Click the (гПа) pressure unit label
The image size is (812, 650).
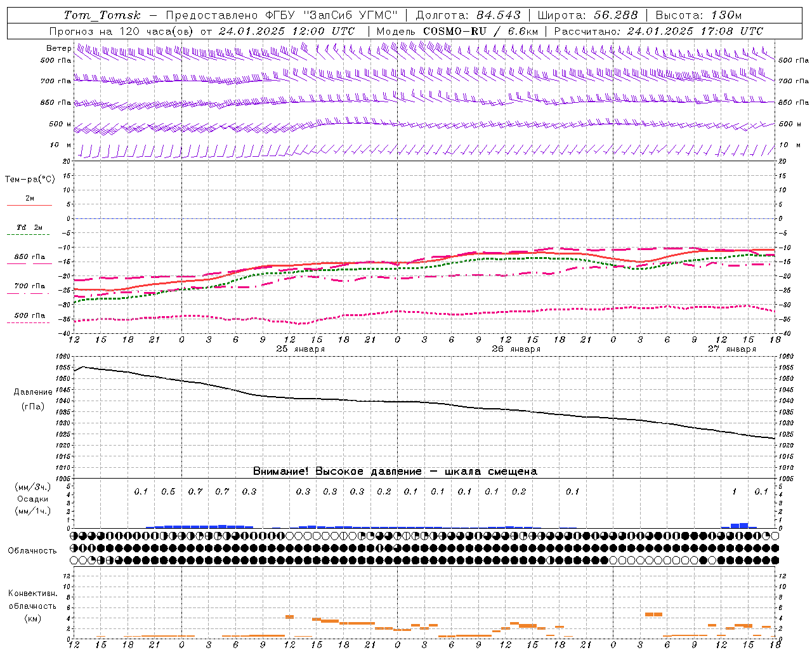(33, 406)
